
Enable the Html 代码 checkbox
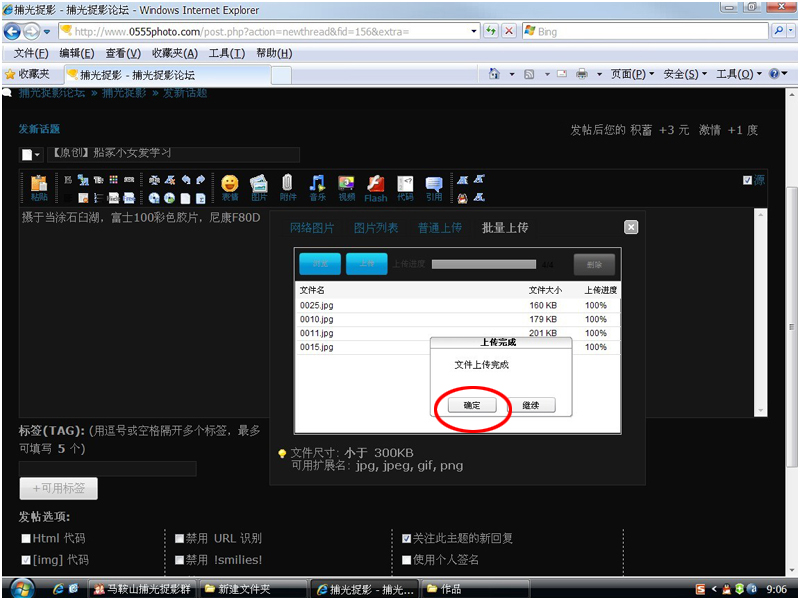tap(27, 539)
